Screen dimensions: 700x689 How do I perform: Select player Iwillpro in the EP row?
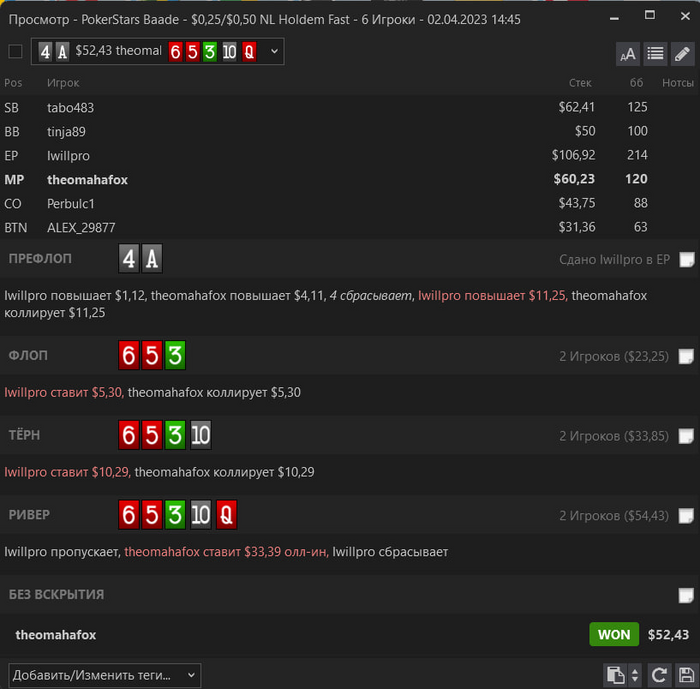[68, 156]
